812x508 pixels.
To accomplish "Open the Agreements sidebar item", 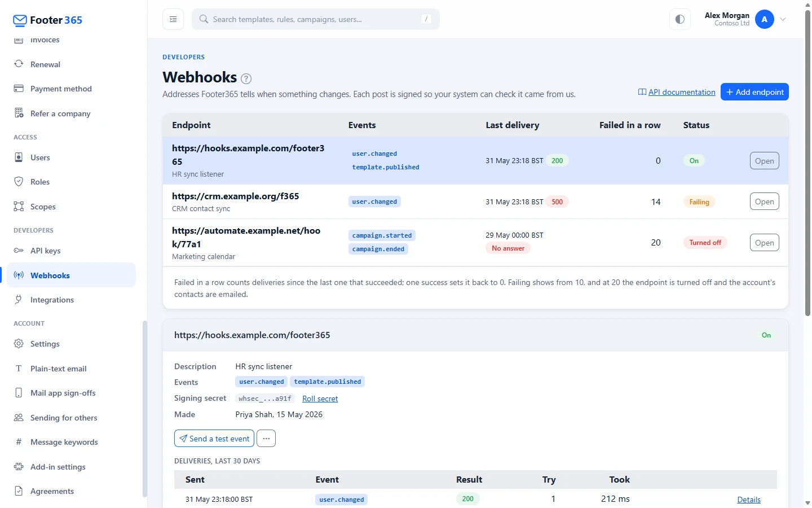I will [71, 491].
